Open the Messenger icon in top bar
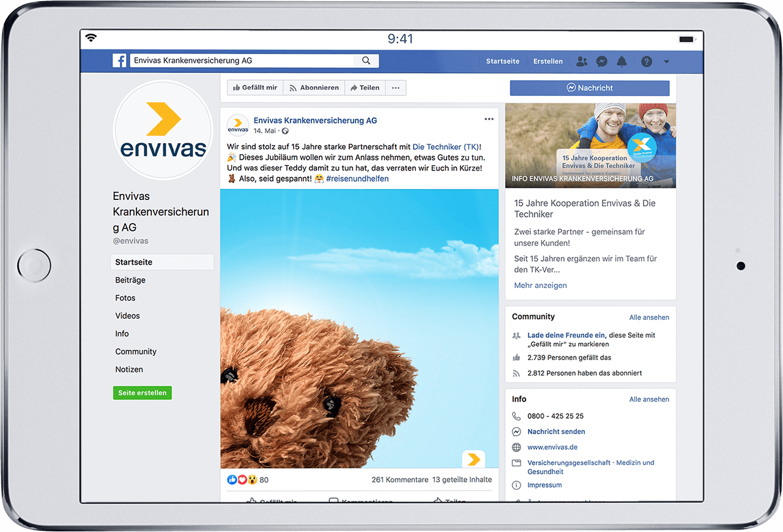783x532 pixels. pyautogui.click(x=602, y=61)
